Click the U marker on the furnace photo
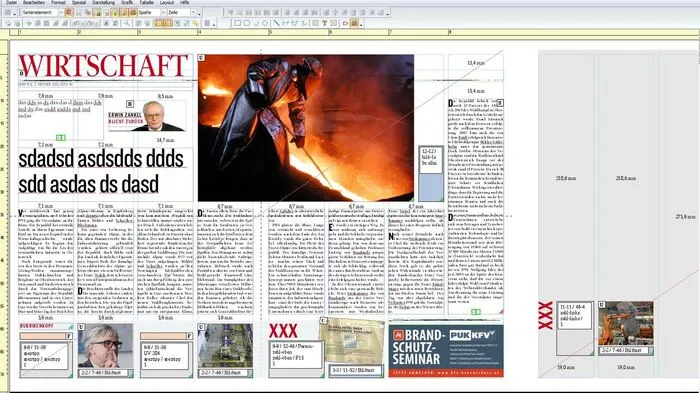 (201, 58)
